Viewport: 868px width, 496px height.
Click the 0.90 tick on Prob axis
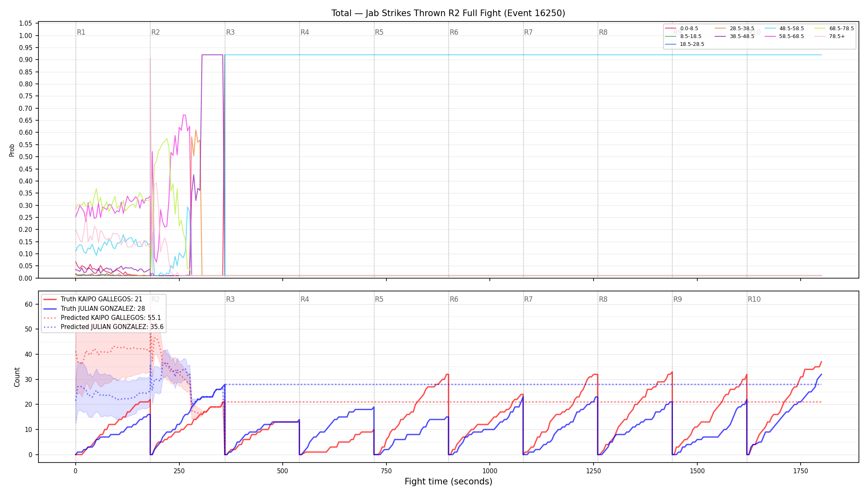click(x=26, y=60)
